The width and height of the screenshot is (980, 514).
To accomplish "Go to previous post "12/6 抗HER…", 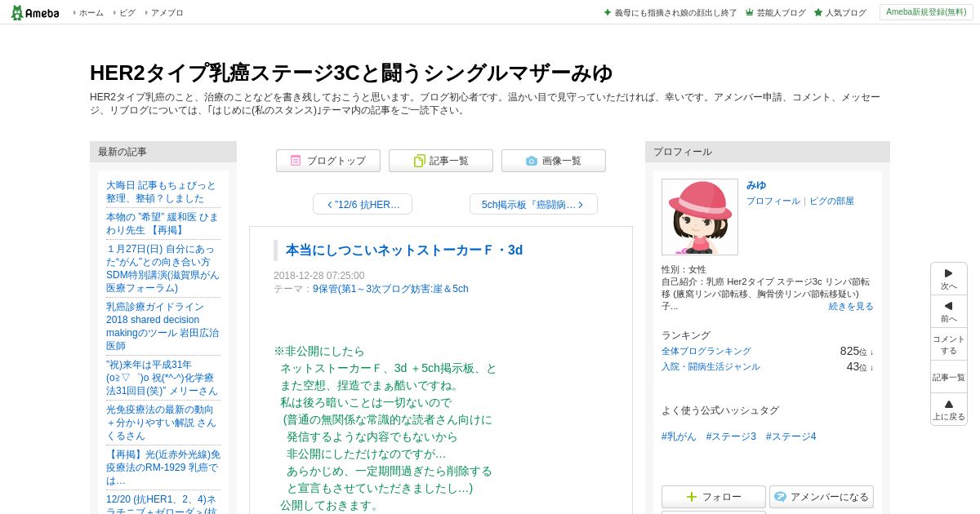I will click(x=363, y=204).
